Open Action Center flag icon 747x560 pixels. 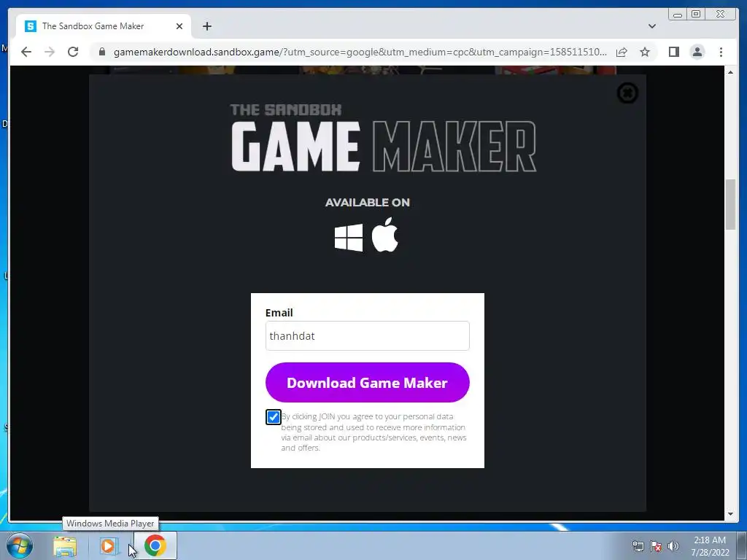(x=656, y=547)
